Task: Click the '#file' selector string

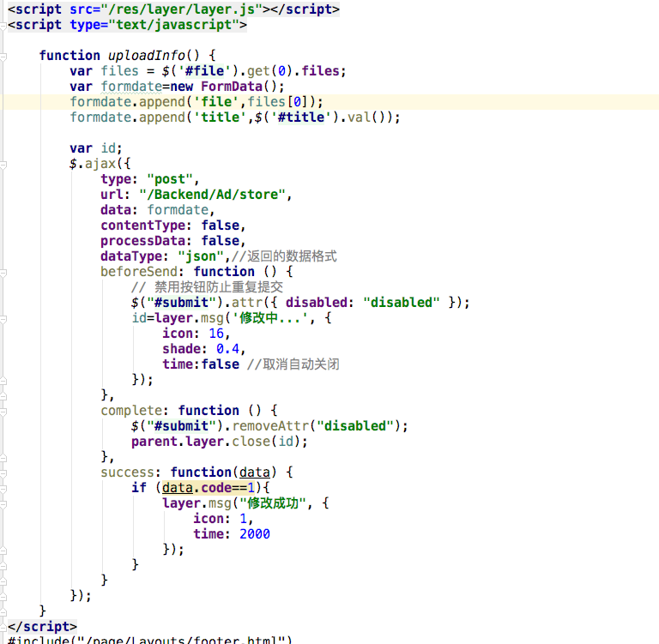Action: click(x=205, y=71)
